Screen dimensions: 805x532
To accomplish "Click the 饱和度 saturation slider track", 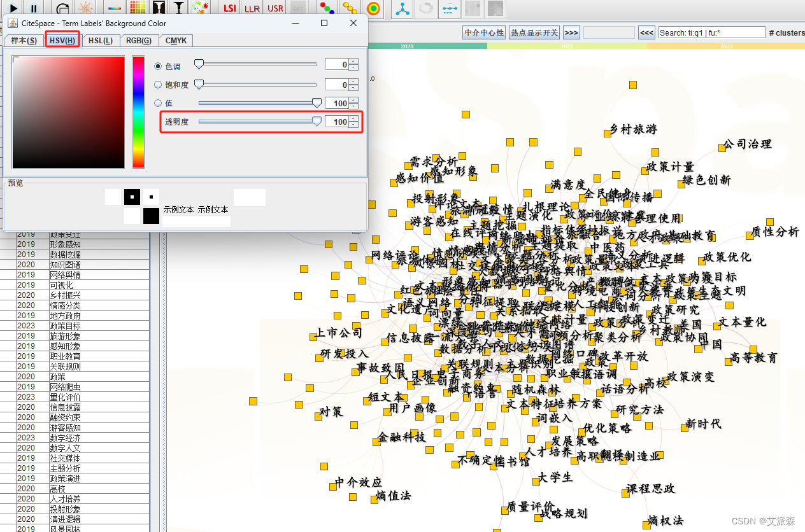I will coord(257,84).
